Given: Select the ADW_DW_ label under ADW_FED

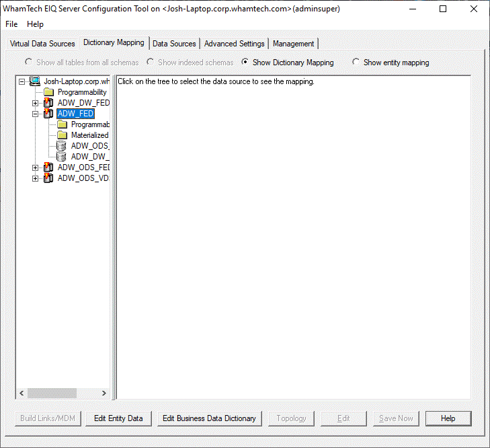Looking at the screenshot, I should click(x=90, y=157).
